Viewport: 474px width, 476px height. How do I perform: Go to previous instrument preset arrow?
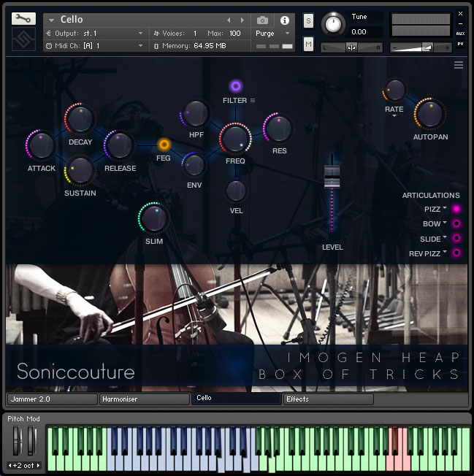point(229,20)
